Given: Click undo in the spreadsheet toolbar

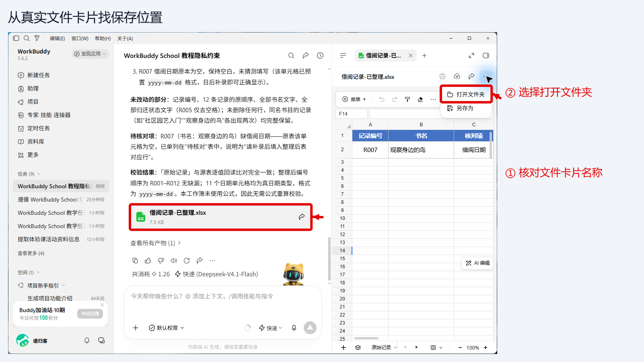Looking at the screenshot, I should pos(382,99).
